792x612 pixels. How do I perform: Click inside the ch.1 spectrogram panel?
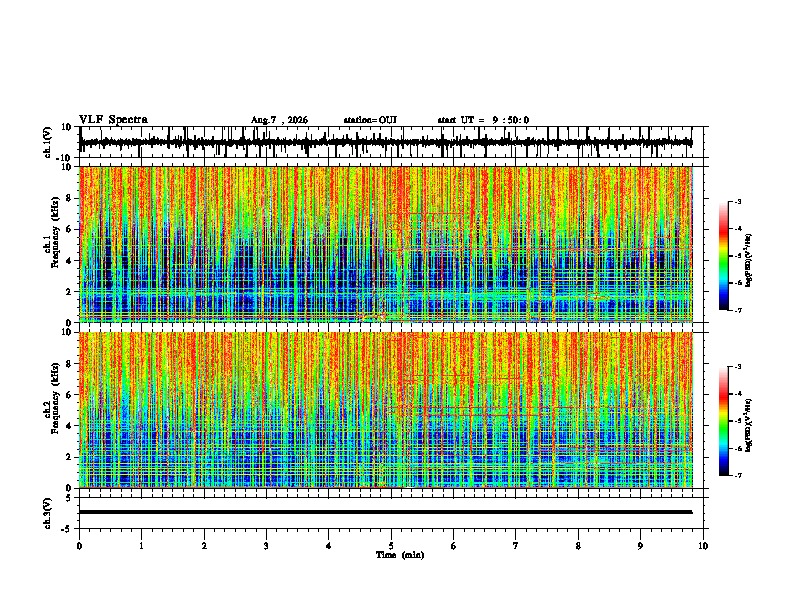tap(386, 244)
